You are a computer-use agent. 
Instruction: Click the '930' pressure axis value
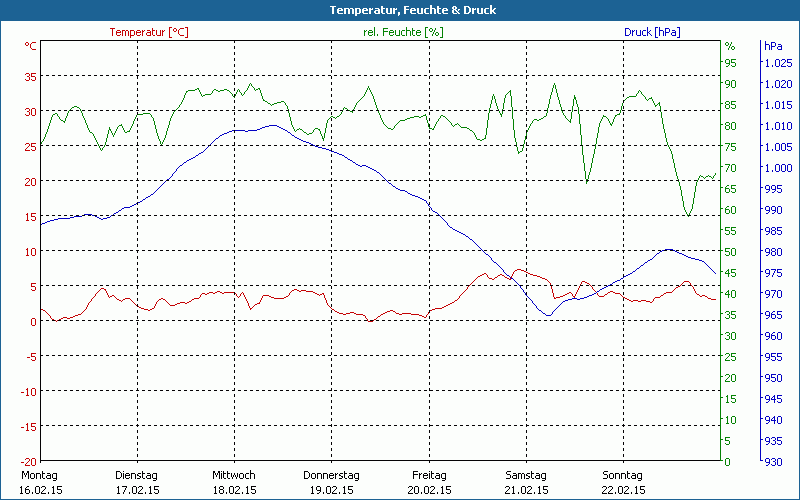pos(773,462)
